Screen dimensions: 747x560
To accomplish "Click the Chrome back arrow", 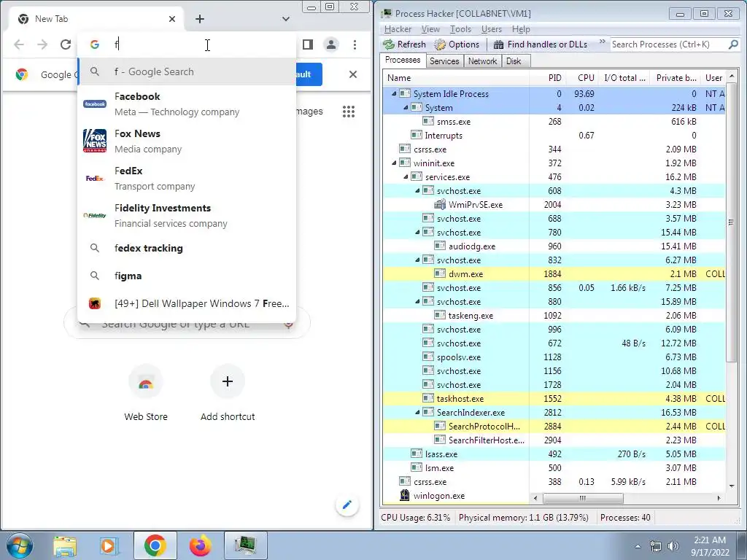I will [x=19, y=44].
